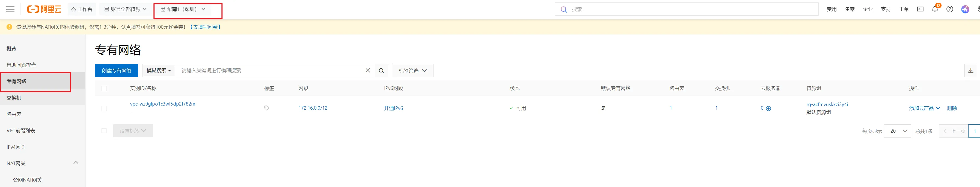Clear the search field with X icon
This screenshot has height=187, width=980.
coord(367,71)
